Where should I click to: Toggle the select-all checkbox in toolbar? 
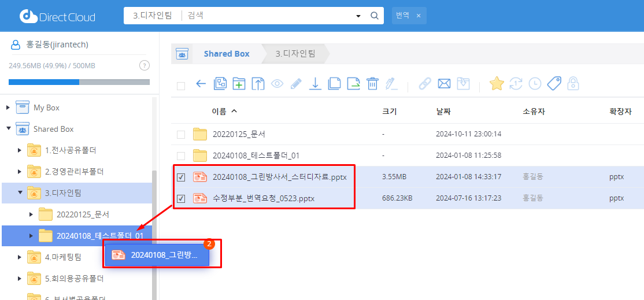point(181,86)
